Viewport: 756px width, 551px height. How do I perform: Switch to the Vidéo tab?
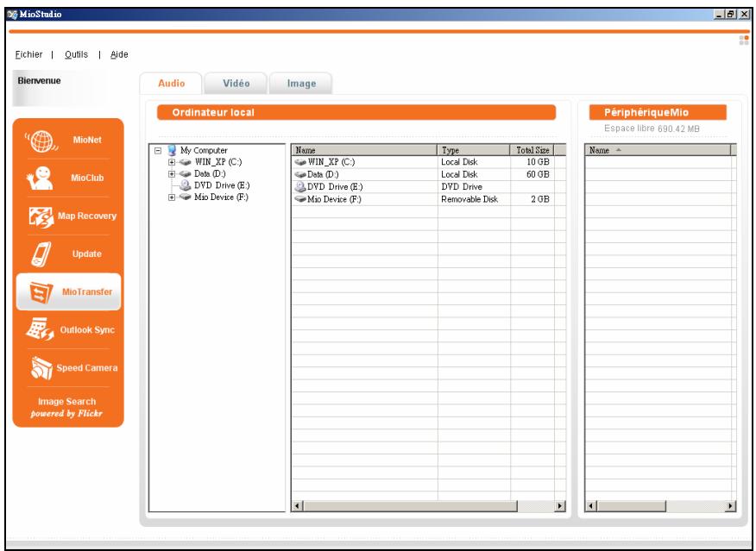[x=236, y=84]
